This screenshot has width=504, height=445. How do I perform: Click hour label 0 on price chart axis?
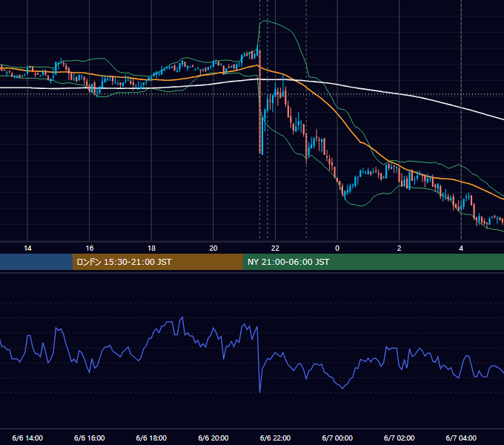pyautogui.click(x=337, y=248)
